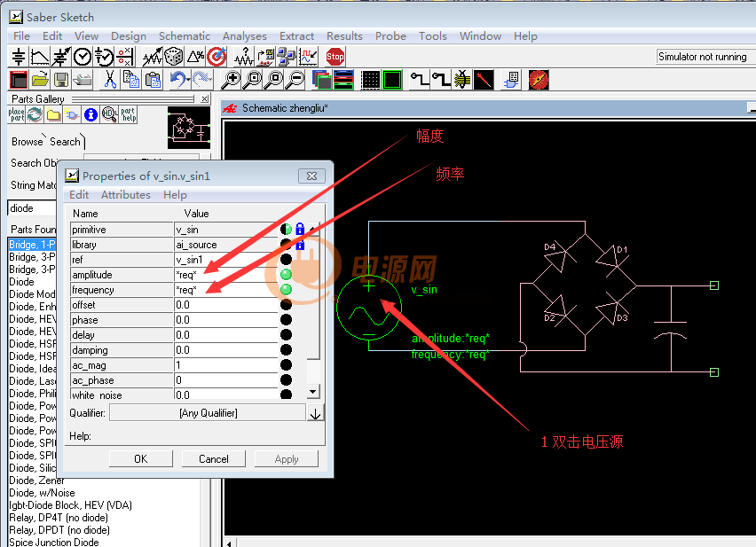Open Help menu in Properties dialog
This screenshot has height=547, width=756.
[175, 195]
